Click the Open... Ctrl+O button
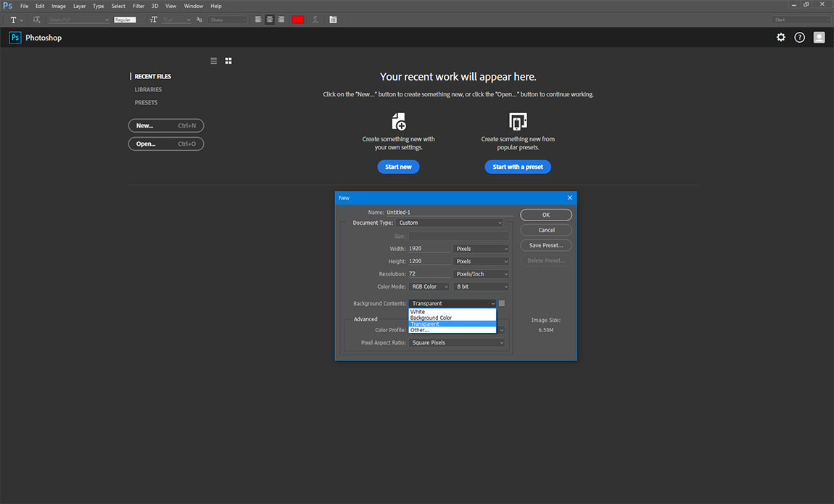Image resolution: width=834 pixels, height=504 pixels. pyautogui.click(x=166, y=144)
